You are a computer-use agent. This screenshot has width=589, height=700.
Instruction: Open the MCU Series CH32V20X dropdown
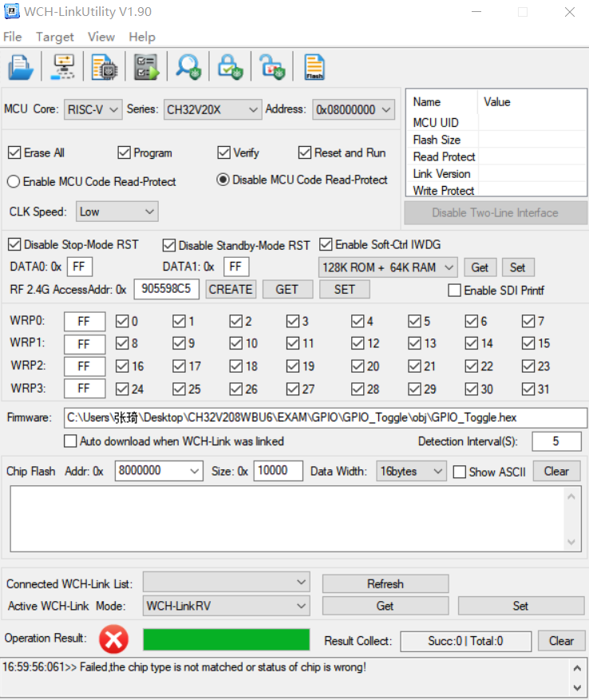tap(212, 109)
